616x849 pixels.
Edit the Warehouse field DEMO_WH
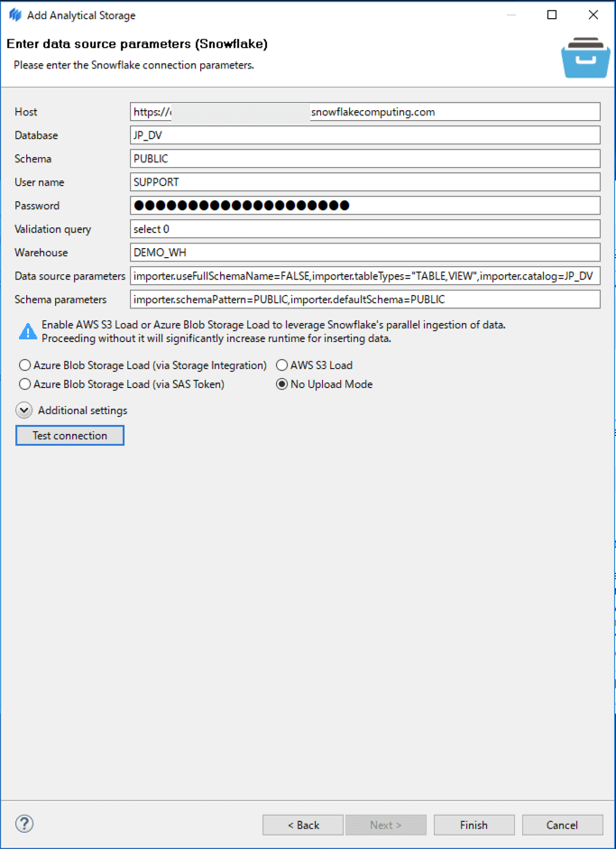pyautogui.click(x=365, y=253)
